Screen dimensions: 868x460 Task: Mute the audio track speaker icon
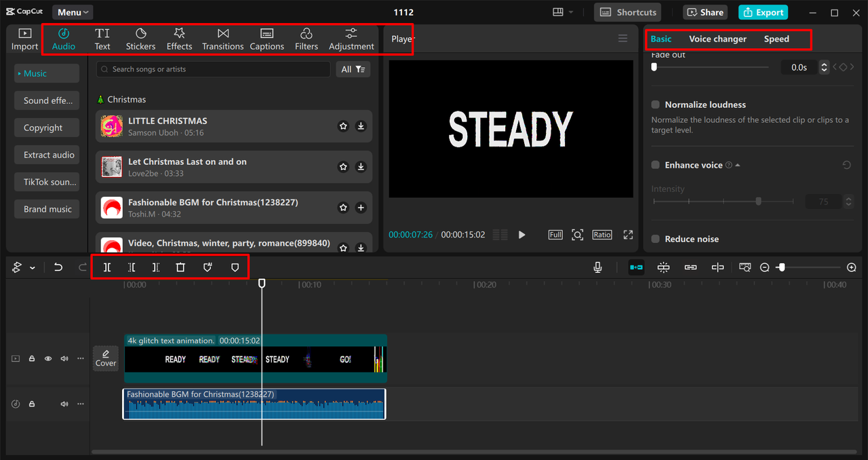tap(64, 404)
